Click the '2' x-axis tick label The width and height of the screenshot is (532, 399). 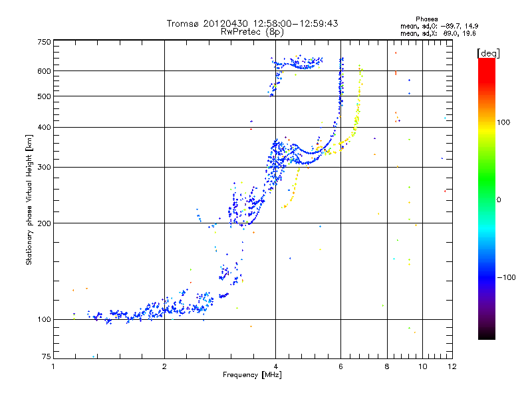pos(164,366)
